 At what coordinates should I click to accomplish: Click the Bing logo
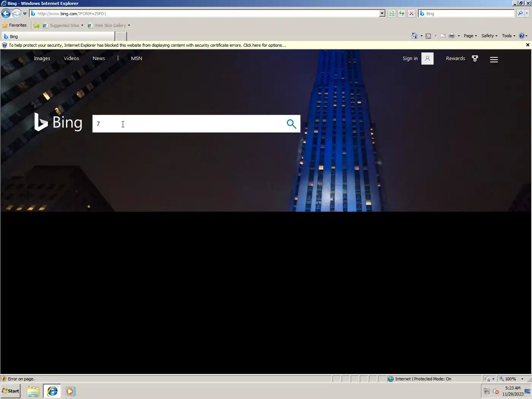coord(58,122)
